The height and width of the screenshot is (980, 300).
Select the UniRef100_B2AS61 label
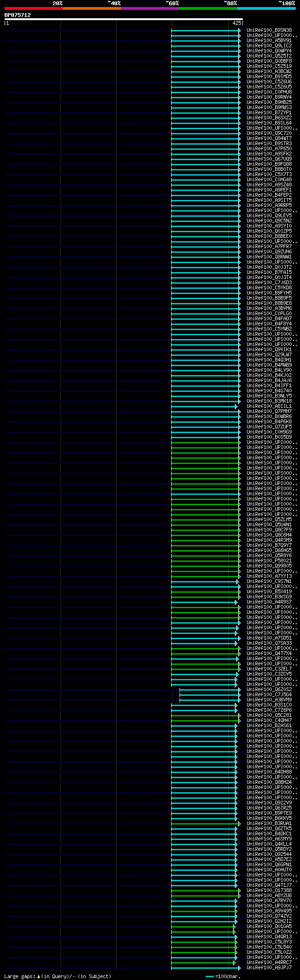click(x=269, y=726)
